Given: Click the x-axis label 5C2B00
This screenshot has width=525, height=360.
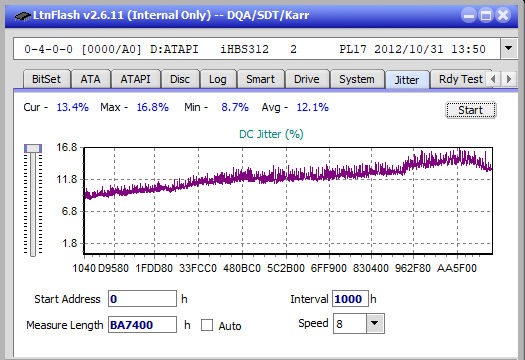Looking at the screenshot, I should pyautogui.click(x=286, y=268).
